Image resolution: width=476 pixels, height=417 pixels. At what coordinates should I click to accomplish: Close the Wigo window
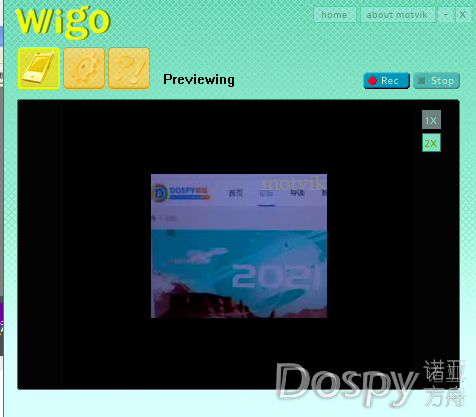tap(463, 15)
